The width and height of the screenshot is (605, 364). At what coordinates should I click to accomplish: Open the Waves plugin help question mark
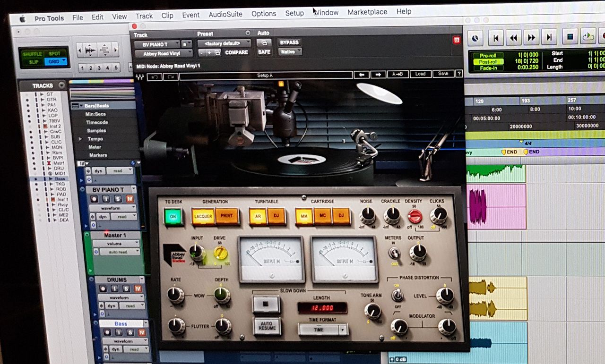tap(458, 74)
